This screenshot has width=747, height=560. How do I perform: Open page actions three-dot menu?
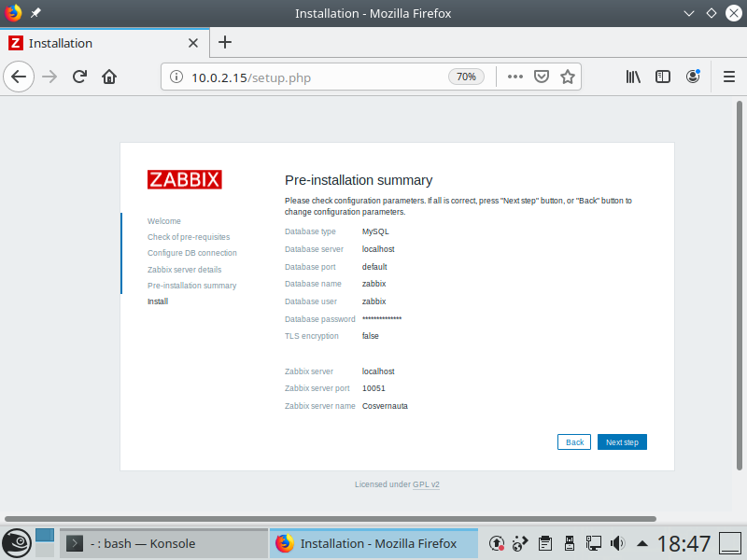click(x=515, y=77)
